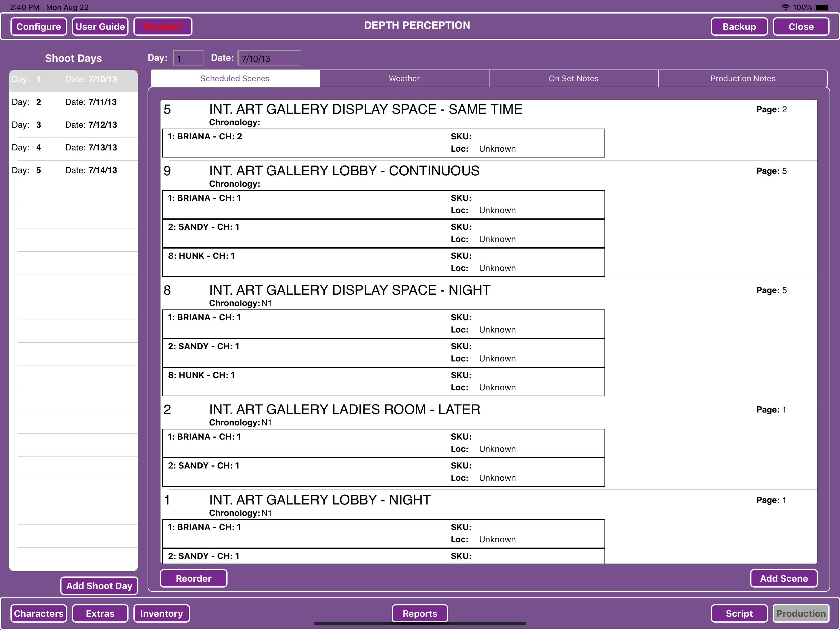Image resolution: width=840 pixels, height=630 pixels.
Task: Tap the Wi-Fi status icon
Action: point(785,7)
